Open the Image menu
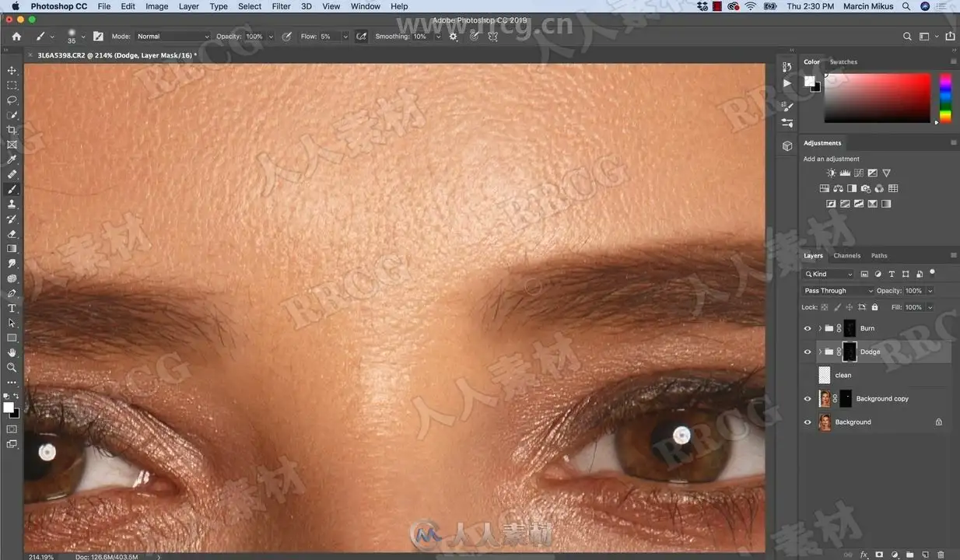 tap(156, 6)
